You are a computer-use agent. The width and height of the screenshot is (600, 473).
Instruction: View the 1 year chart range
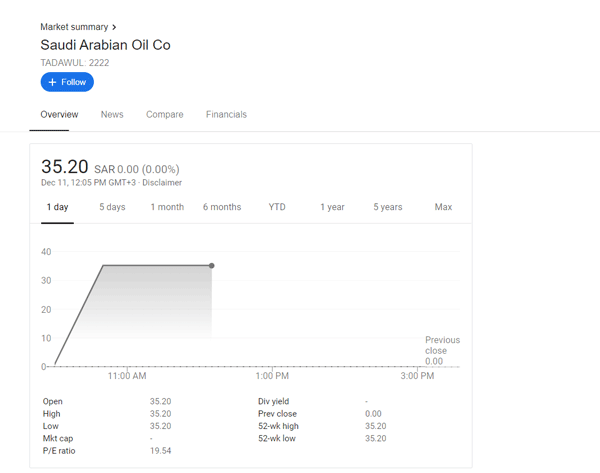tap(332, 207)
